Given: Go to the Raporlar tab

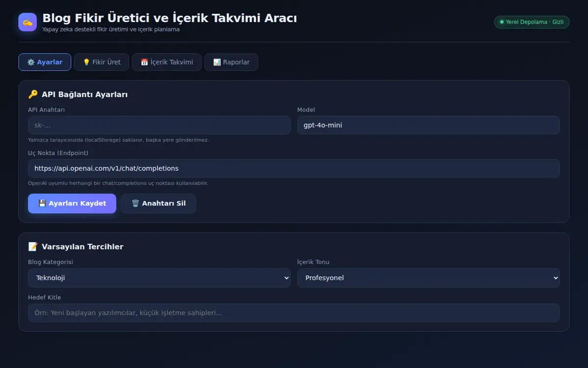Looking at the screenshot, I should click(x=231, y=62).
